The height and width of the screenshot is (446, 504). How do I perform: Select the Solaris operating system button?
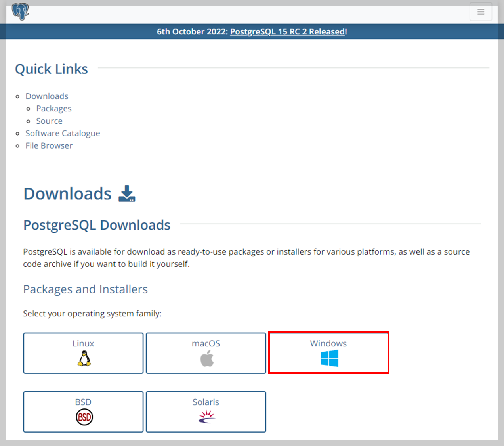click(x=206, y=412)
